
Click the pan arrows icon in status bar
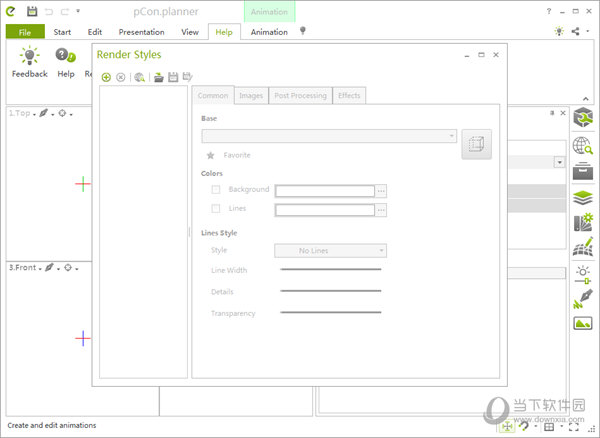(x=507, y=427)
